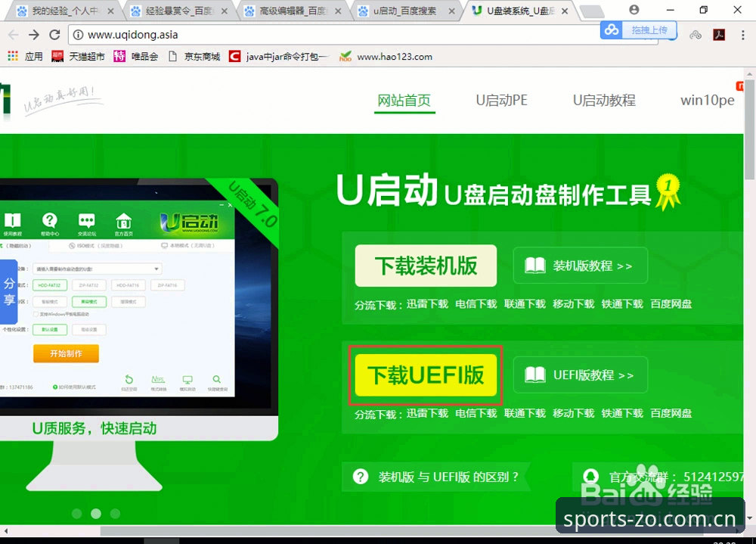
Task: Click the horizontal scrollbar left arrow
Action: coord(5,531)
